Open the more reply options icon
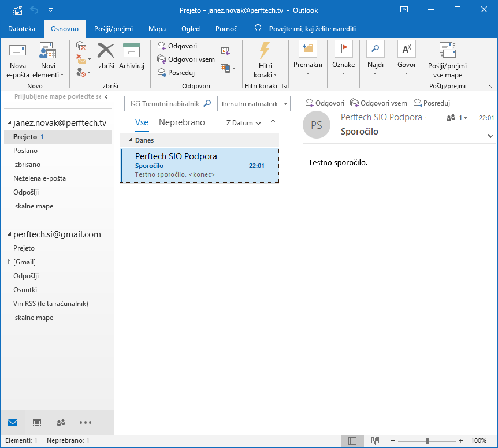 pyautogui.click(x=228, y=68)
